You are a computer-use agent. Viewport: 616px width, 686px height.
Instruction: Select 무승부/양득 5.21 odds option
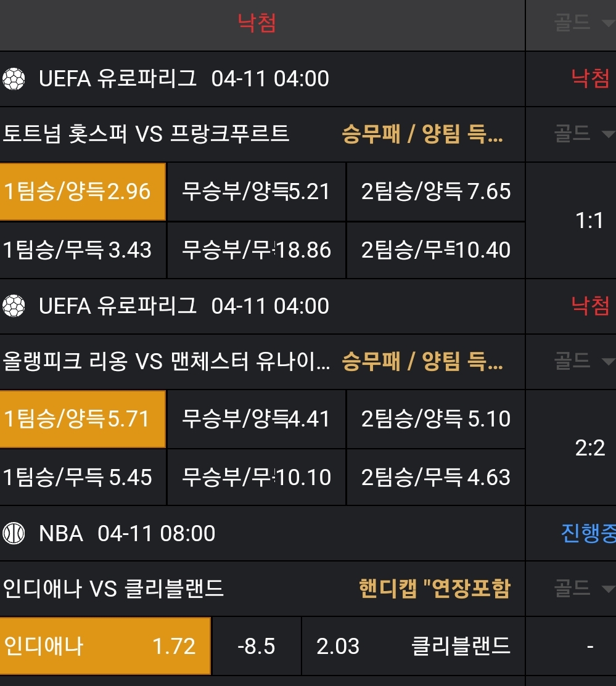(x=257, y=192)
